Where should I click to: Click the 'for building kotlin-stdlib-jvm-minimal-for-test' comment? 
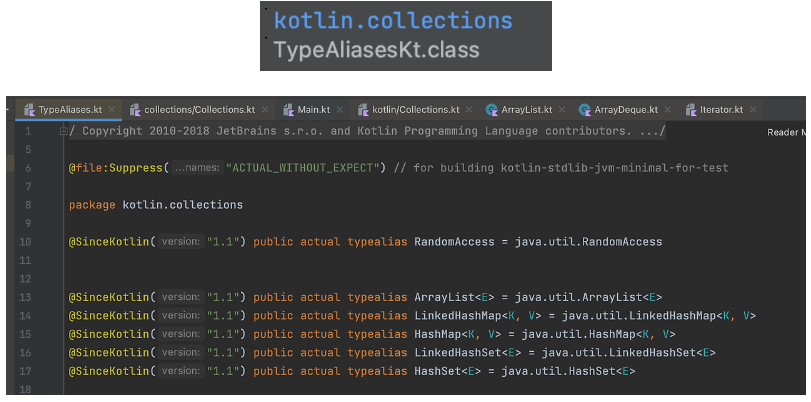(x=561, y=168)
